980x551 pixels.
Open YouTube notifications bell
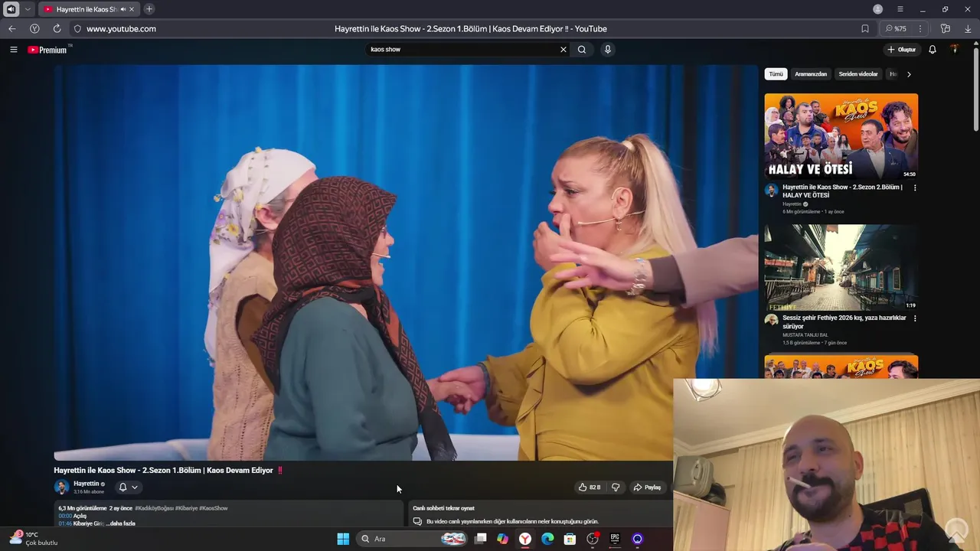pos(933,50)
